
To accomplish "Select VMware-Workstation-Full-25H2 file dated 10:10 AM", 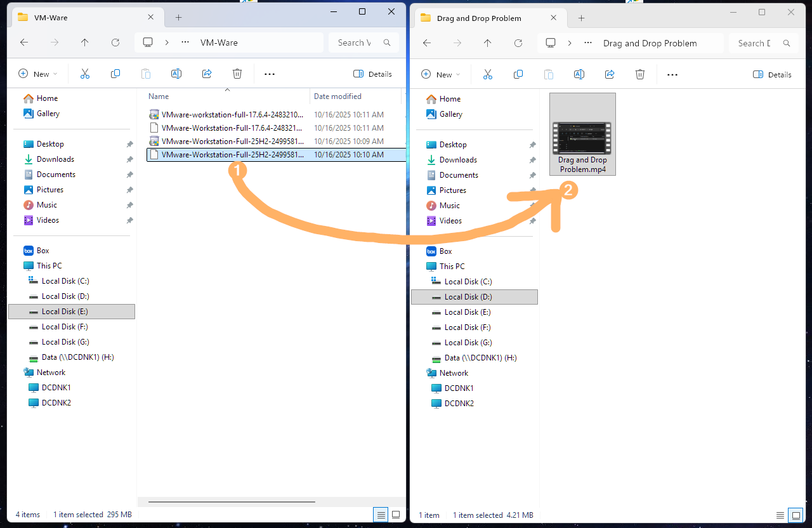I will click(276, 154).
